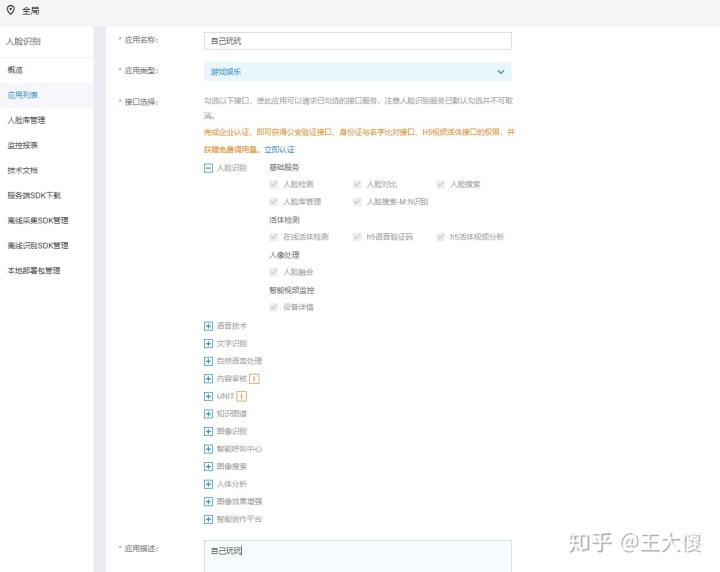Expand the 知识图谱 interface group
720x572 pixels.
208,414
